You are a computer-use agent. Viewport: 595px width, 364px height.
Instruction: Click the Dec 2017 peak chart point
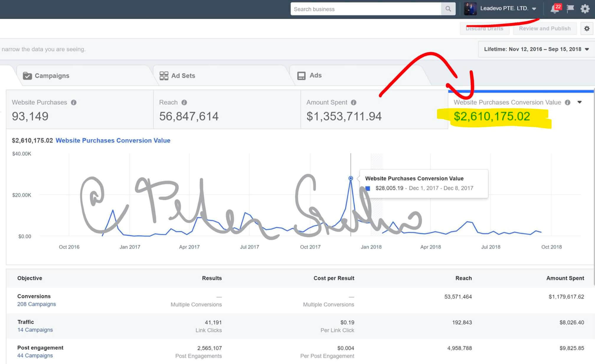pos(351,178)
